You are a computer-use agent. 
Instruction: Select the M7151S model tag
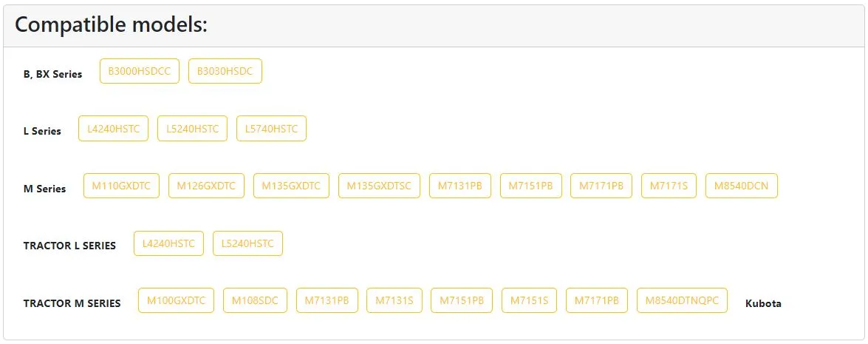tap(529, 300)
